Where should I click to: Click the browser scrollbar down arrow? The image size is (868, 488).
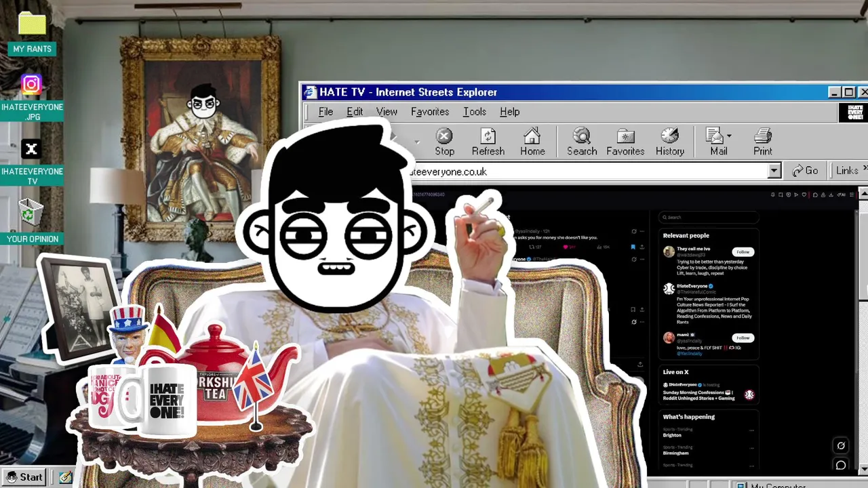coord(863,470)
